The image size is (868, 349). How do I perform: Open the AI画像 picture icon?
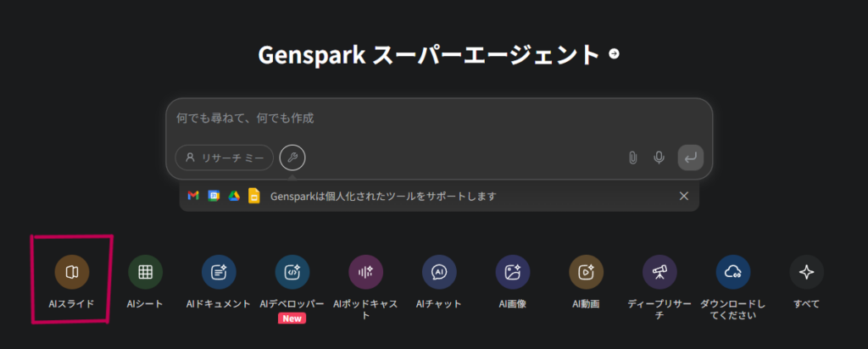pyautogui.click(x=513, y=272)
